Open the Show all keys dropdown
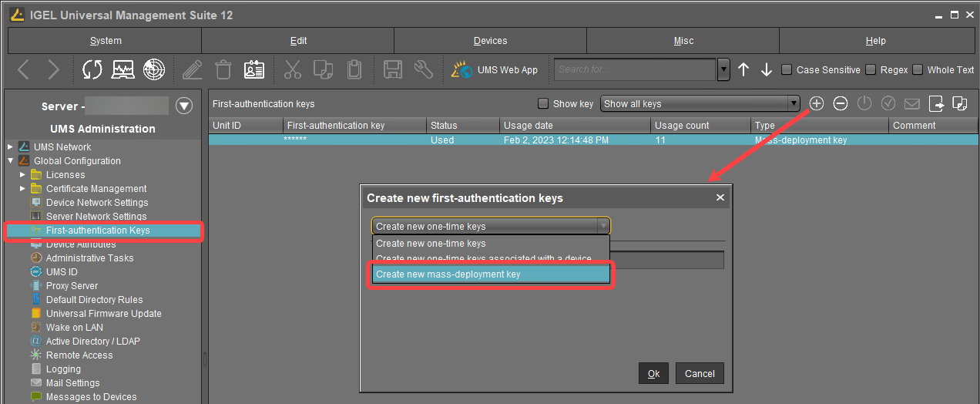The height and width of the screenshot is (404, 980). (x=700, y=104)
